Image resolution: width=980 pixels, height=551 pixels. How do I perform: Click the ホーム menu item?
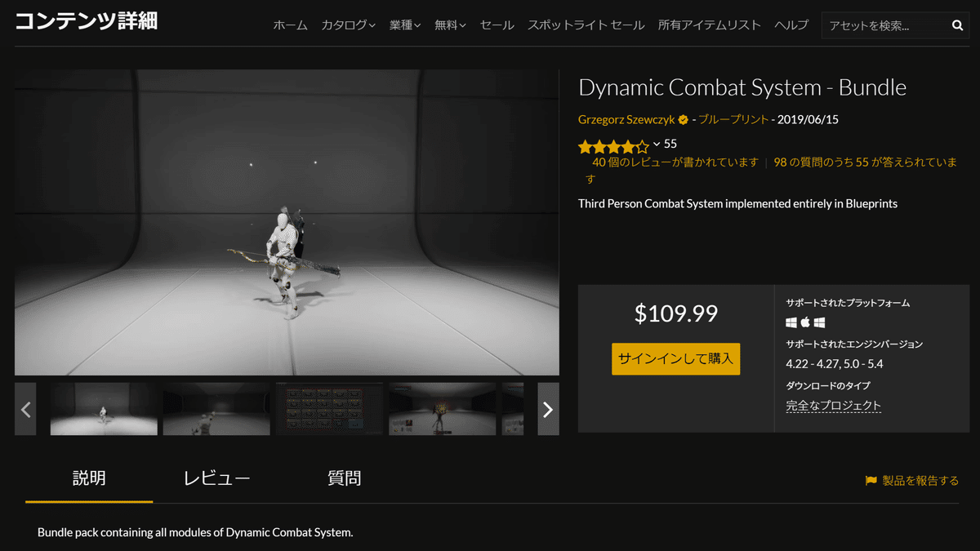(291, 25)
